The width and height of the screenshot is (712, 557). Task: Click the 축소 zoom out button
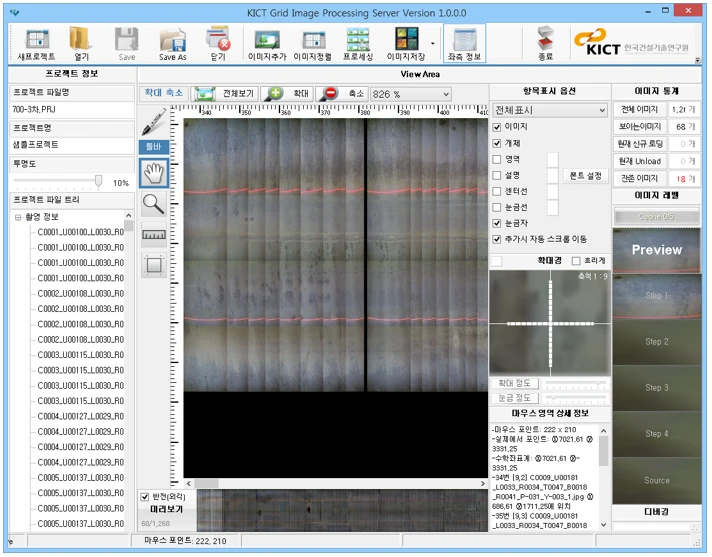[x=342, y=94]
